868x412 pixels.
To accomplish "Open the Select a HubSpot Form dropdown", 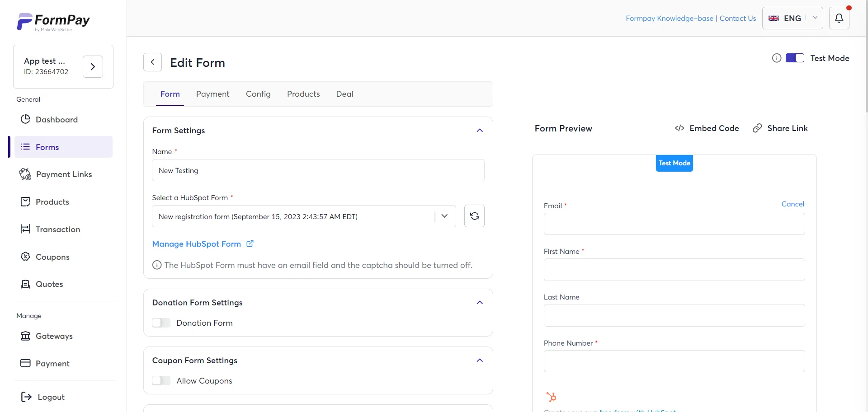I will (304, 216).
